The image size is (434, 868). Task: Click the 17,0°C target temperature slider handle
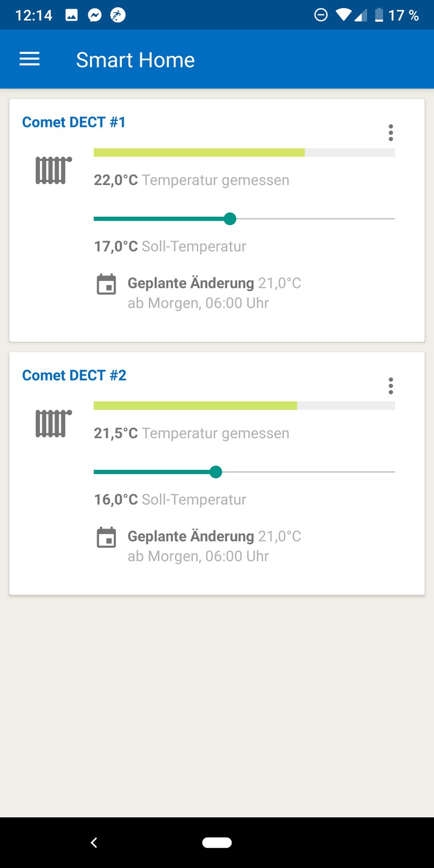pos(230,219)
